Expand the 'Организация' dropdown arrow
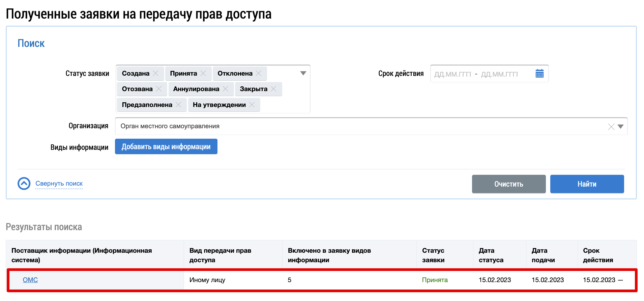This screenshot has width=644, height=301. pos(621,127)
